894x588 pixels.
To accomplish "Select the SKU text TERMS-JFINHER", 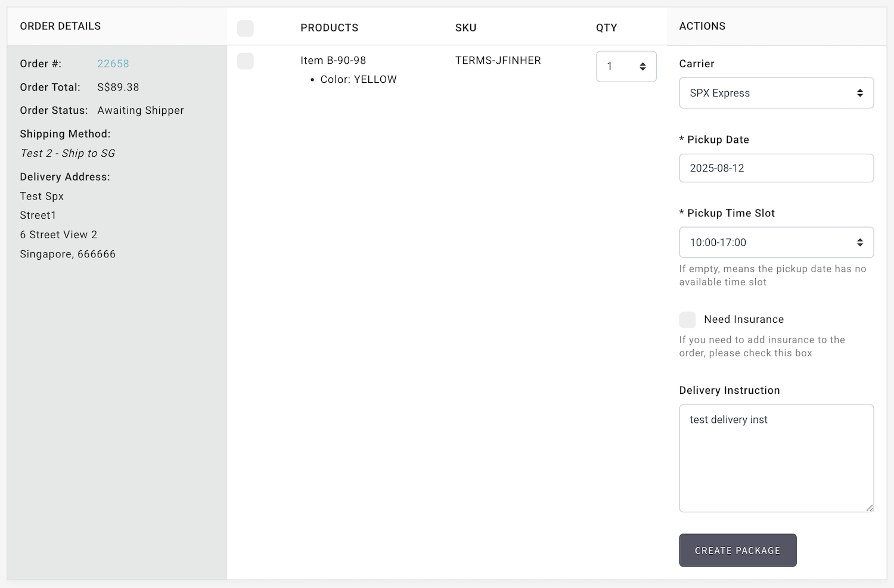I will point(498,60).
